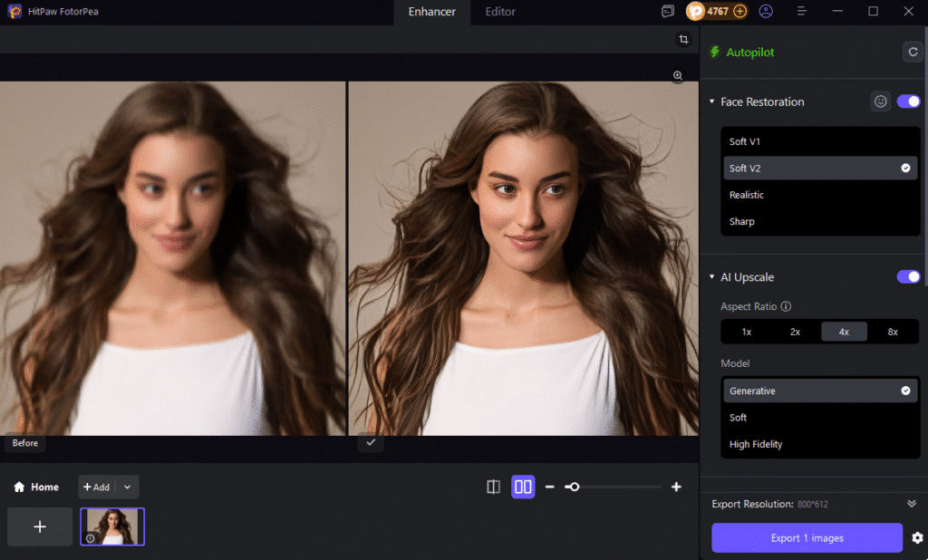The height and width of the screenshot is (560, 928).
Task: Open the hamburger menu in the titlebar
Action: (x=802, y=11)
